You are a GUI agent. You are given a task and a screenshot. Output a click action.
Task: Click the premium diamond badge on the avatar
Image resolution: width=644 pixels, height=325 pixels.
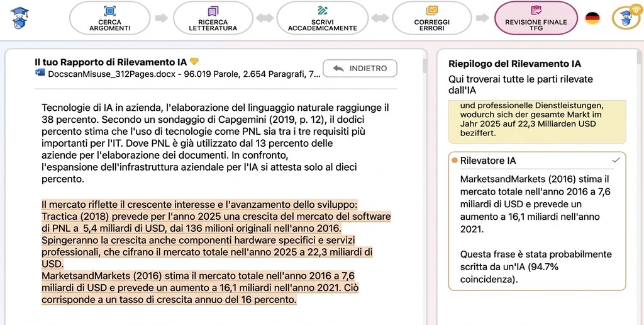coord(635,10)
